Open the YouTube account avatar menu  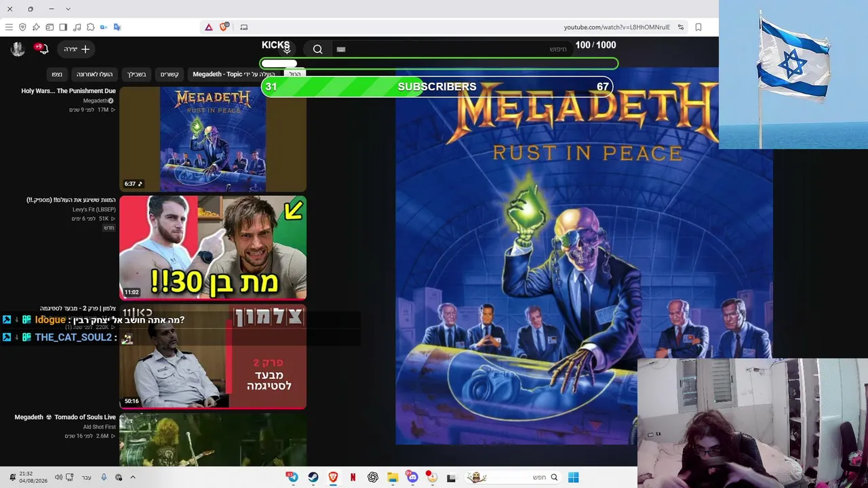pos(18,49)
